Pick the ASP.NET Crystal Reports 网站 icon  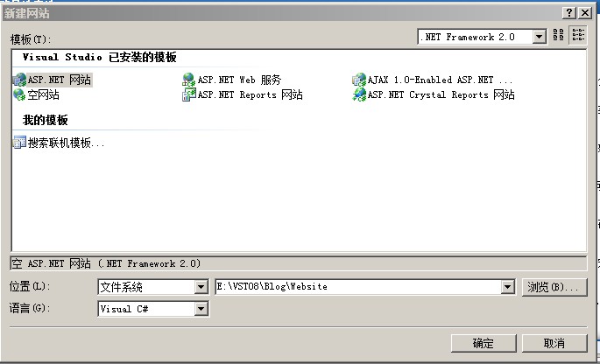(x=359, y=94)
